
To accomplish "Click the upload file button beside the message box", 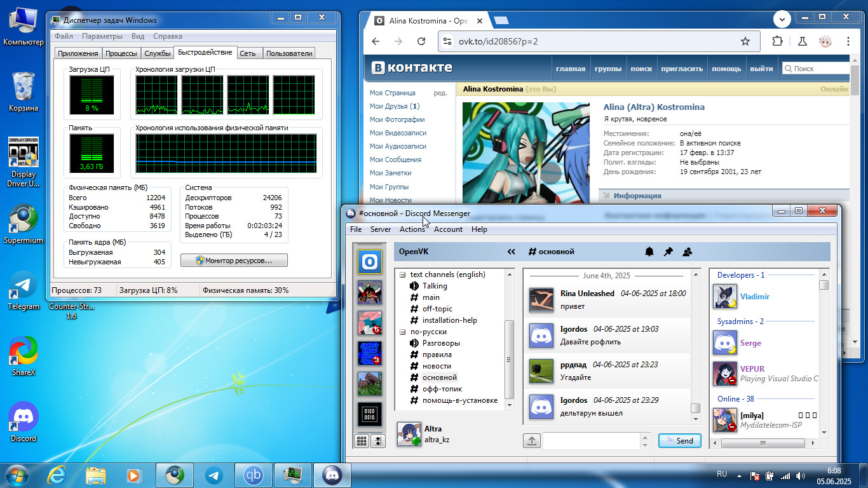I will pyautogui.click(x=532, y=440).
